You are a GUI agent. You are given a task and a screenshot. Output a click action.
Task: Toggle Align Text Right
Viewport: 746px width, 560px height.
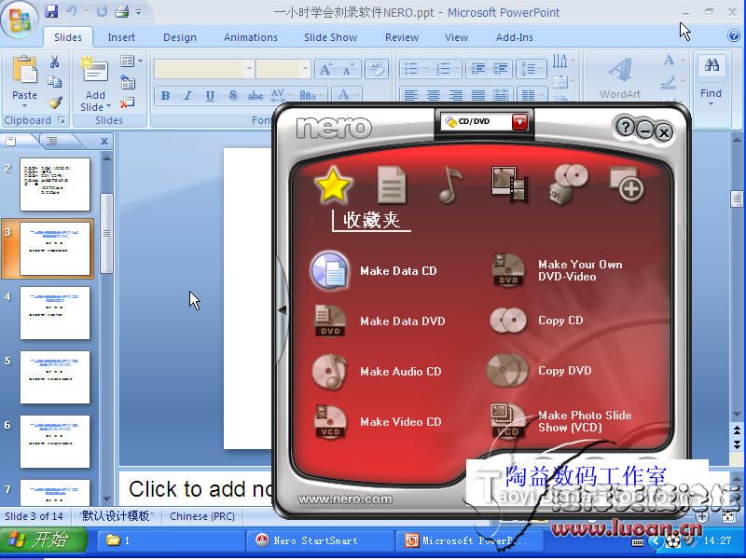455,96
